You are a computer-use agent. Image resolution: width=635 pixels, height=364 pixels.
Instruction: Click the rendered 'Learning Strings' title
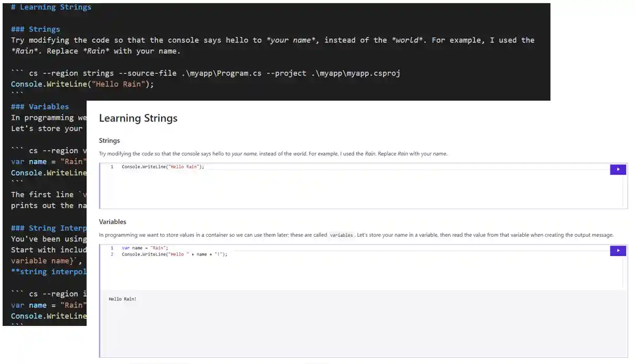tap(138, 118)
